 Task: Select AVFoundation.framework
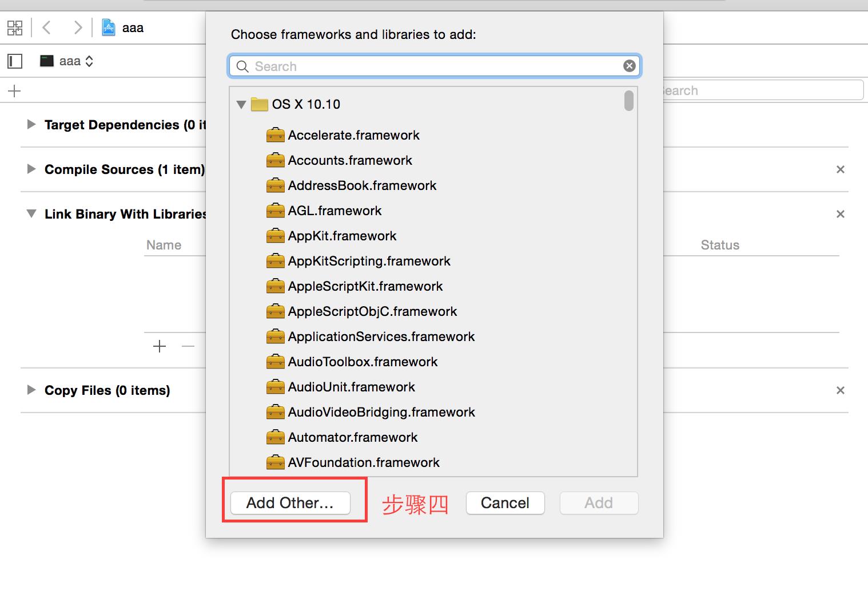click(364, 462)
